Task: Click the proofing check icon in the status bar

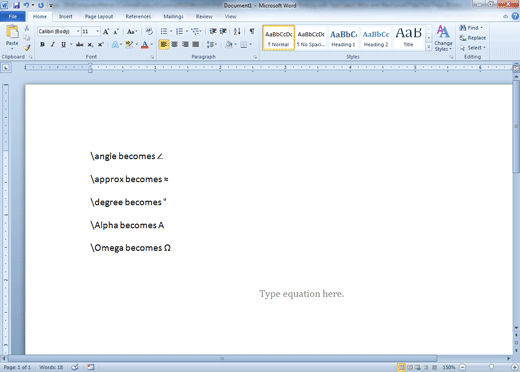Action: [75, 367]
